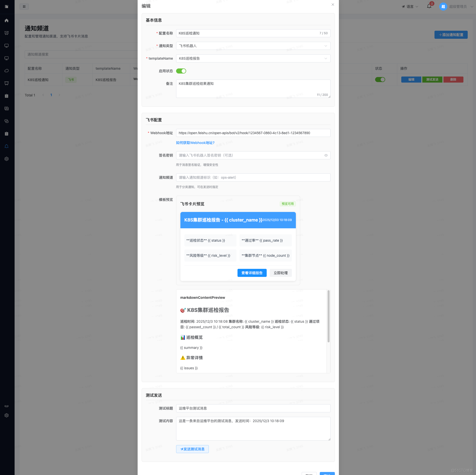Click the blue card header with cluster_name
The image size is (476, 475).
tap(238, 220)
